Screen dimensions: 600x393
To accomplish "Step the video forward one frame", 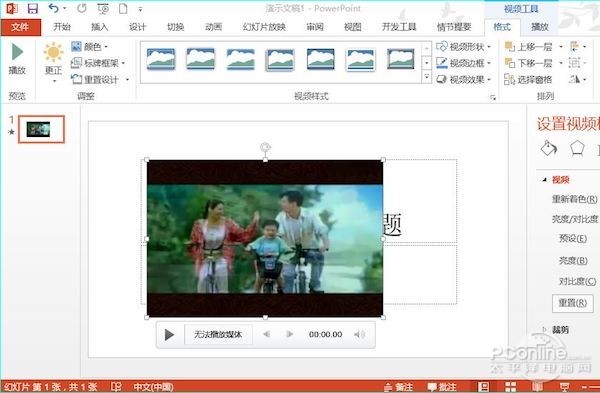I will (290, 334).
